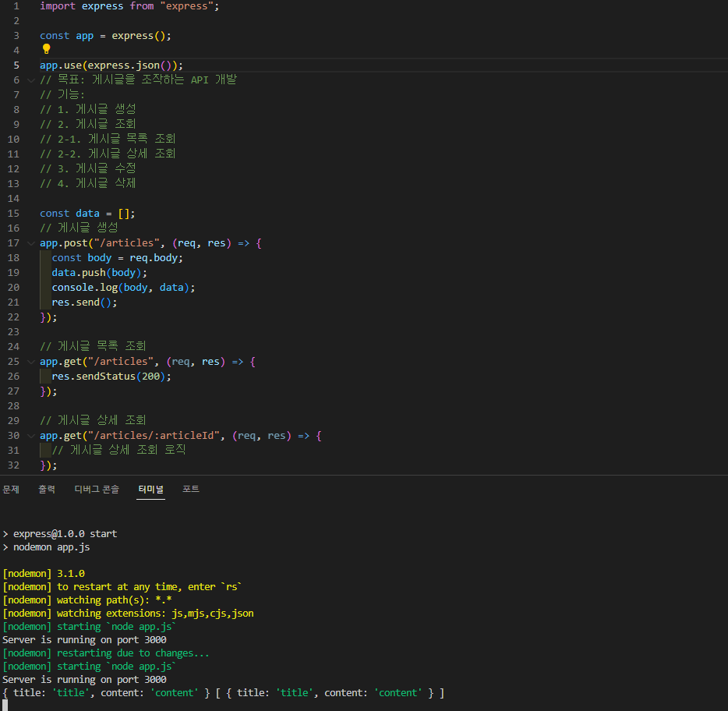The width and height of the screenshot is (728, 711).
Task: Open the 포트 ports tab
Action: (191, 489)
